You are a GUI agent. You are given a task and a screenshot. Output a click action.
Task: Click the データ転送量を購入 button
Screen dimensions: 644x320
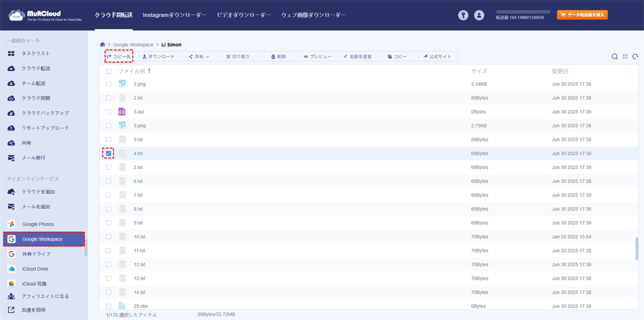tap(582, 15)
